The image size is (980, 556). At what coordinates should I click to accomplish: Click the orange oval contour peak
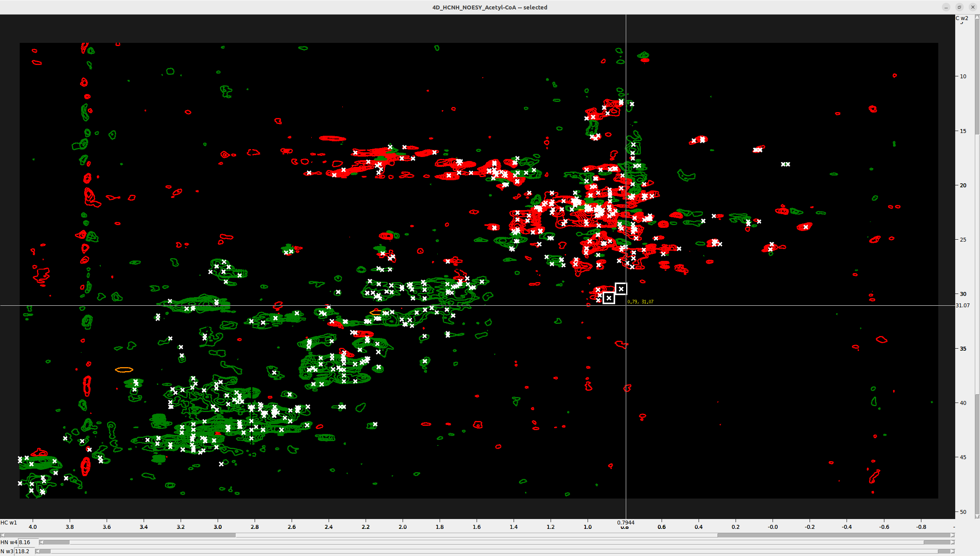(124, 369)
